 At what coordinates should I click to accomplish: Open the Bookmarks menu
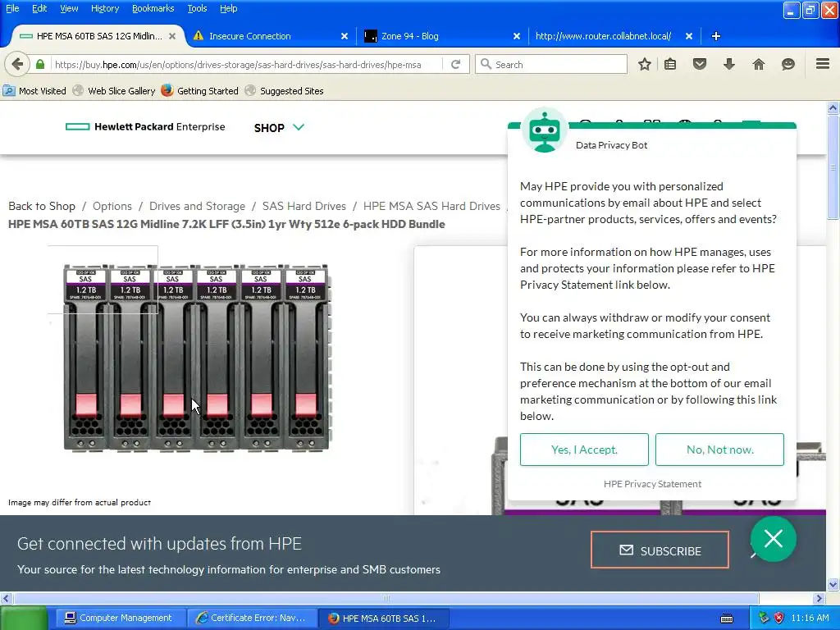tap(153, 8)
